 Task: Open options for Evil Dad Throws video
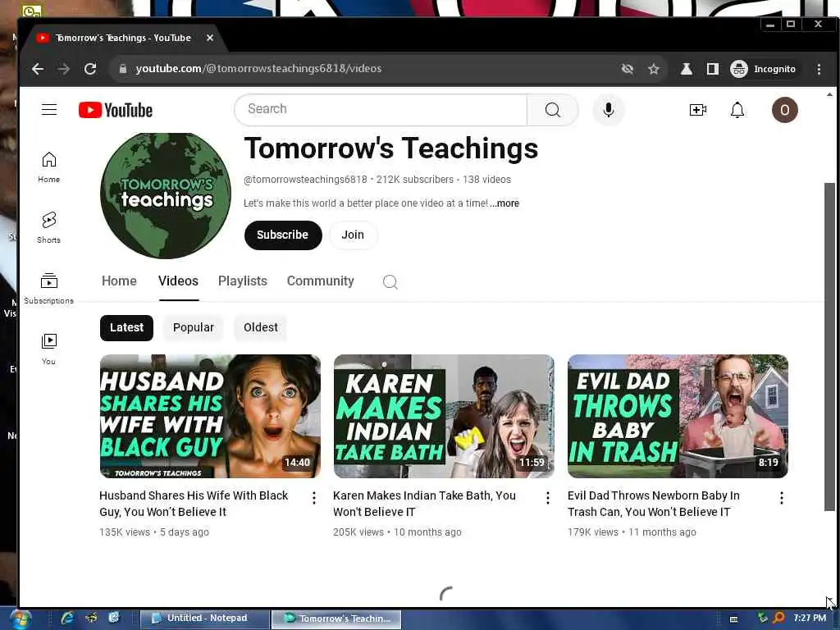782,498
